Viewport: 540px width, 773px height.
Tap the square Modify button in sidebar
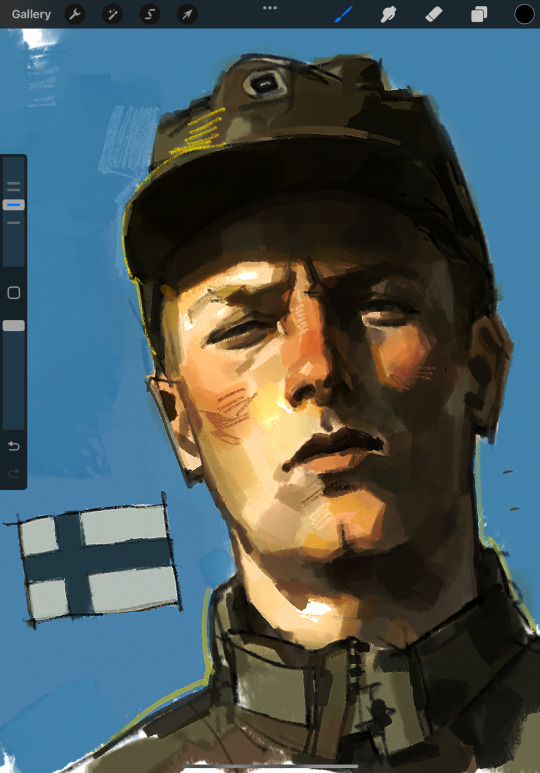coord(14,293)
